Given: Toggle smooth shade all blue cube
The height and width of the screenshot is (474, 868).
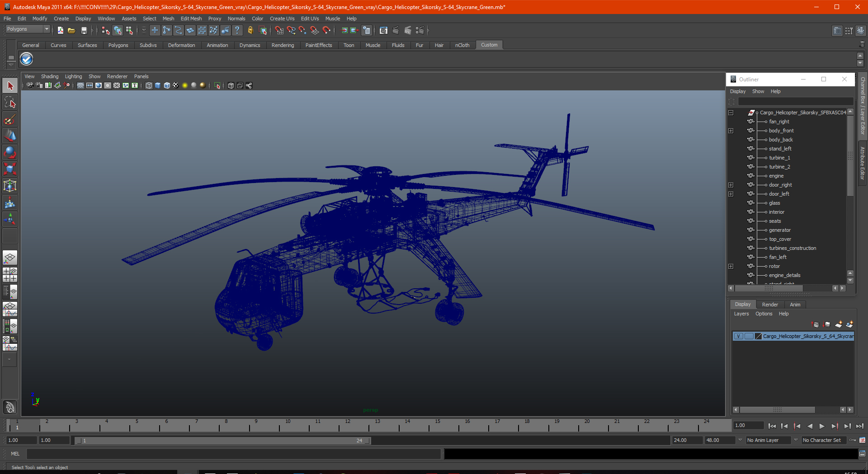Looking at the screenshot, I should click(x=158, y=85).
